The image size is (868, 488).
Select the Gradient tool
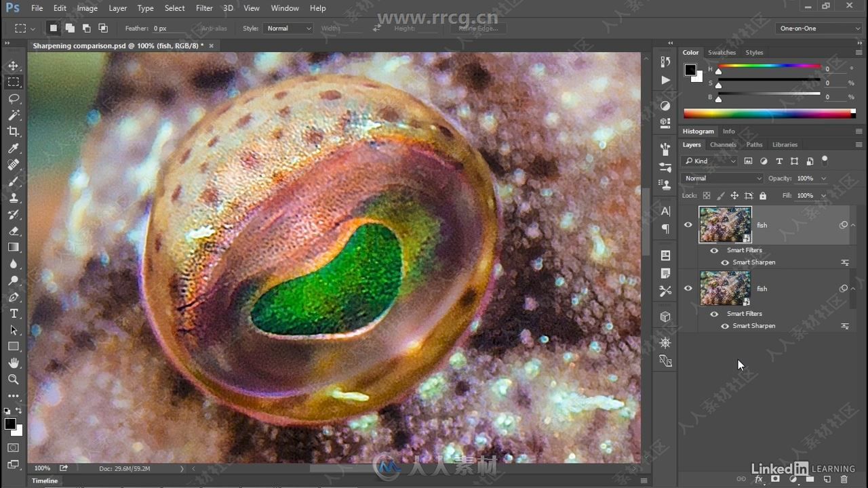coord(14,247)
